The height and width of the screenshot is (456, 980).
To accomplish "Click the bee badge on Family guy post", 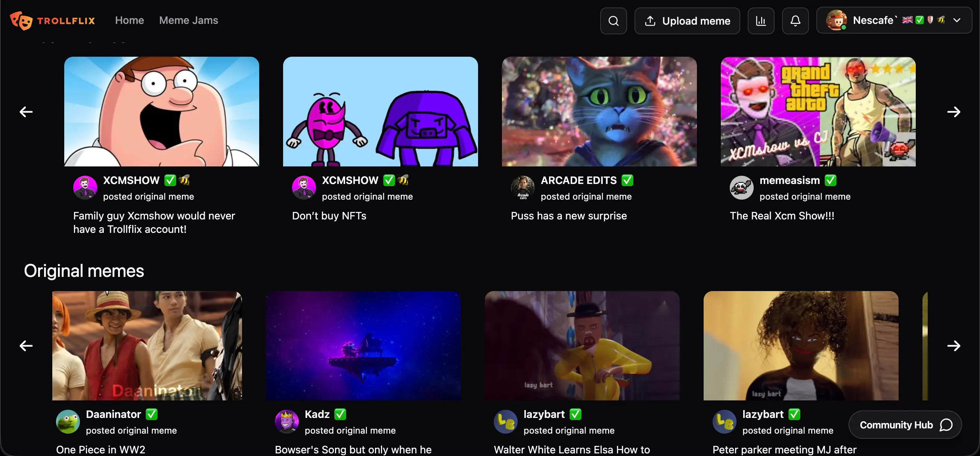I will coord(184,180).
